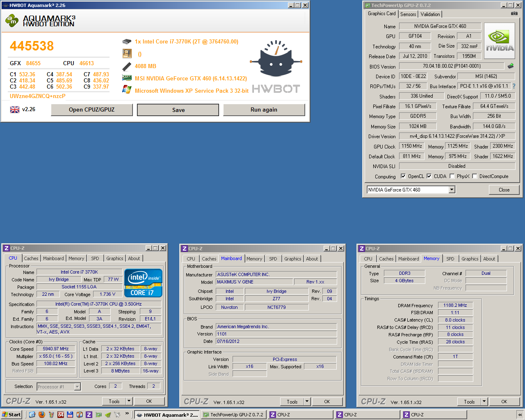This screenshot has width=525, height=420.
Task: Click the GPU-Z Name field value
Action: [440, 26]
